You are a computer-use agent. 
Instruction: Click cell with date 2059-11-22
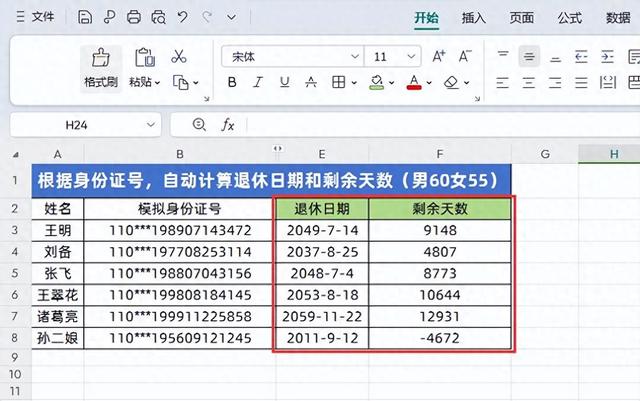[322, 317]
